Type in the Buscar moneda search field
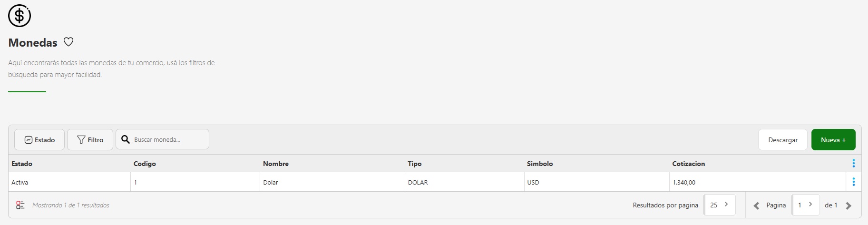Image resolution: width=868 pixels, height=225 pixels. click(x=168, y=140)
